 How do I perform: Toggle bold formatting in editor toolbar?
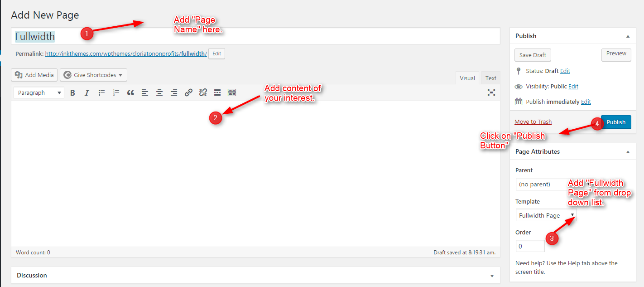[72, 92]
